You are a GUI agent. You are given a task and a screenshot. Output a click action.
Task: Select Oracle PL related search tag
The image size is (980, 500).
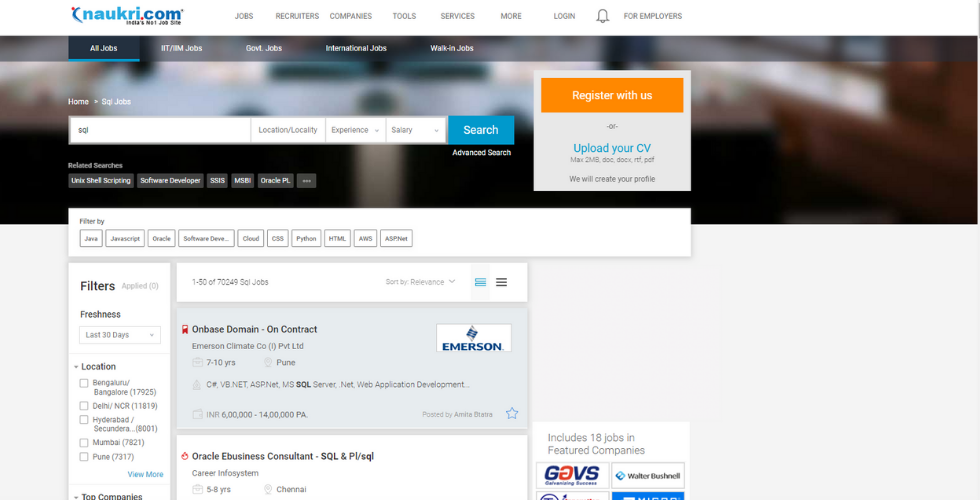(276, 181)
